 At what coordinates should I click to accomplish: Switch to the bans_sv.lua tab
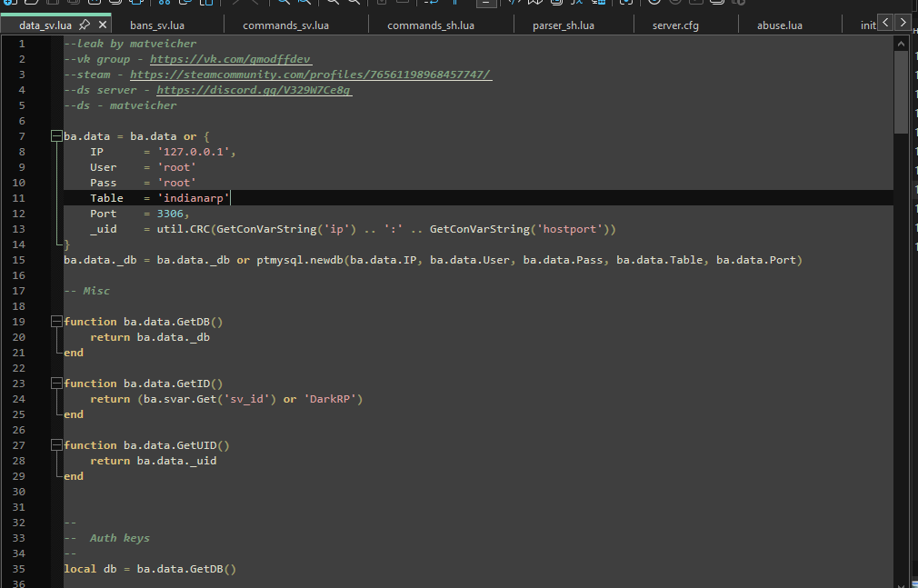pos(157,25)
